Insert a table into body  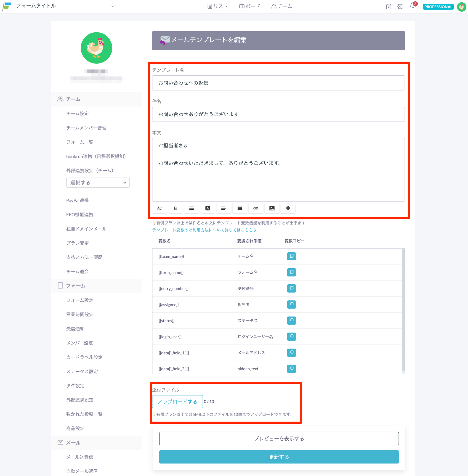(240, 208)
